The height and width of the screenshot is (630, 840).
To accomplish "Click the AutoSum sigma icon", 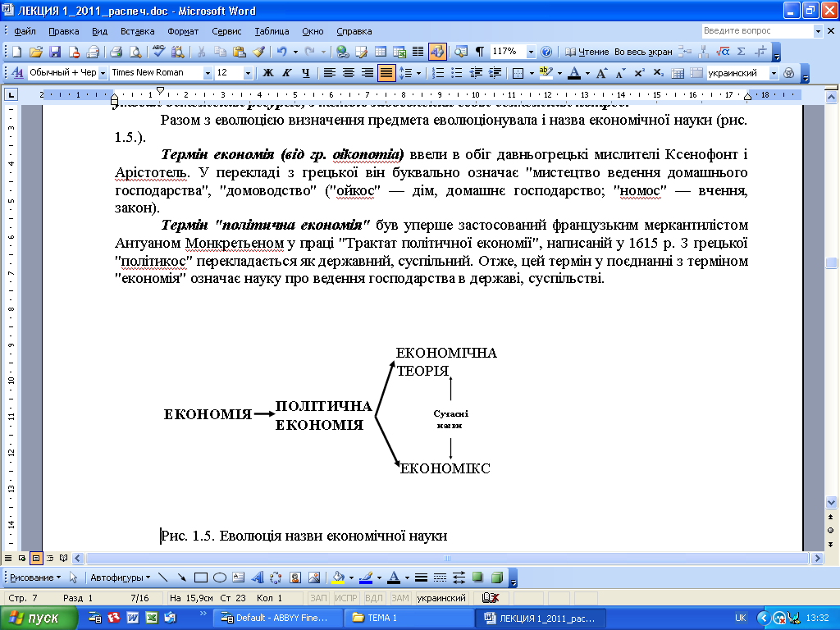I will (742, 52).
